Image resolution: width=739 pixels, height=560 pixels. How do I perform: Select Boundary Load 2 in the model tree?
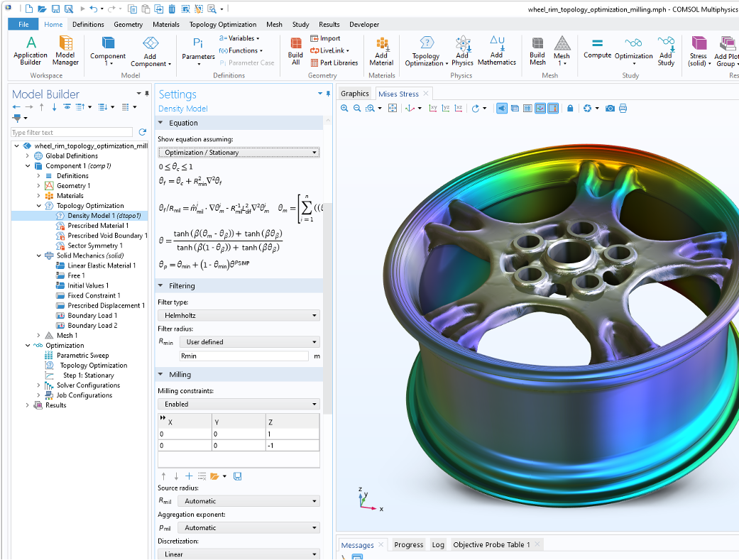92,325
